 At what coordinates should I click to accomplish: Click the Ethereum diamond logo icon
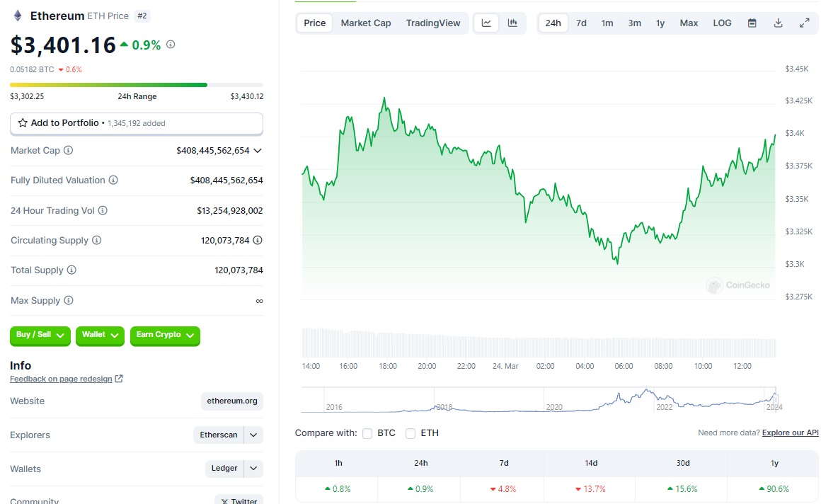[17, 16]
